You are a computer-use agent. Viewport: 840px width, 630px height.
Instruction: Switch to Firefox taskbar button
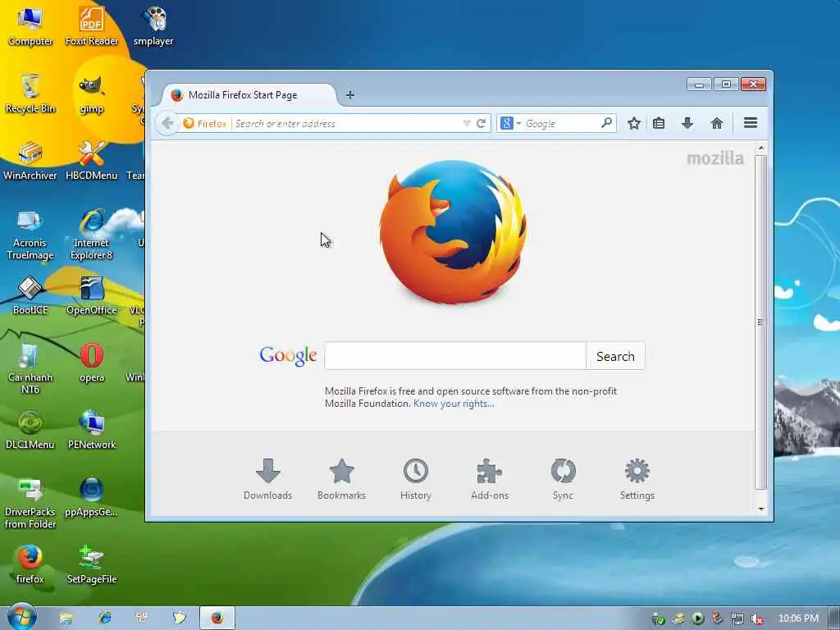pyautogui.click(x=217, y=618)
